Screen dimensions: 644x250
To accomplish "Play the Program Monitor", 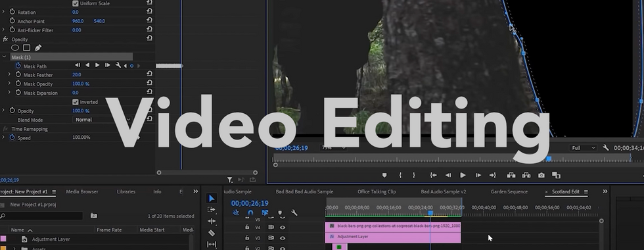I will point(463,175).
